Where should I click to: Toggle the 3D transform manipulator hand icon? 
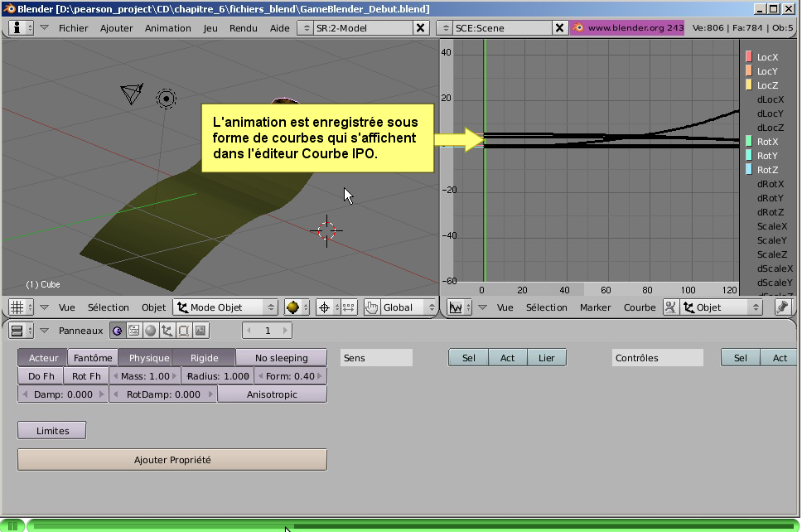pyautogui.click(x=372, y=307)
